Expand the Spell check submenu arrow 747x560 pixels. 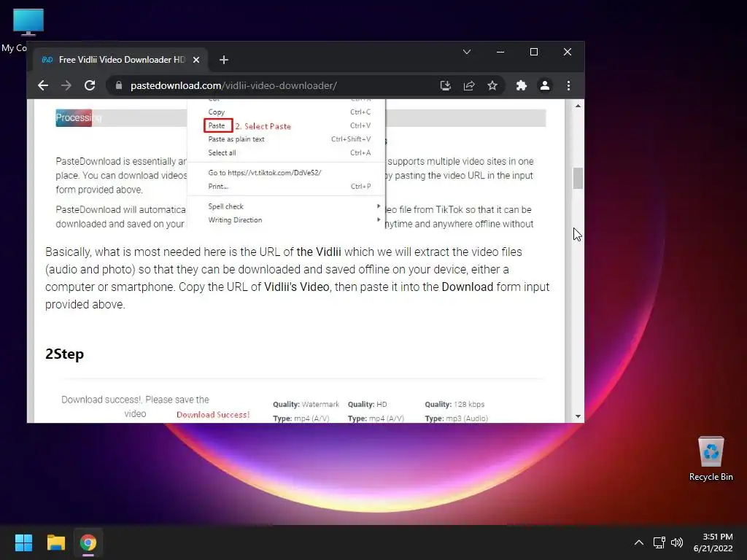379,206
